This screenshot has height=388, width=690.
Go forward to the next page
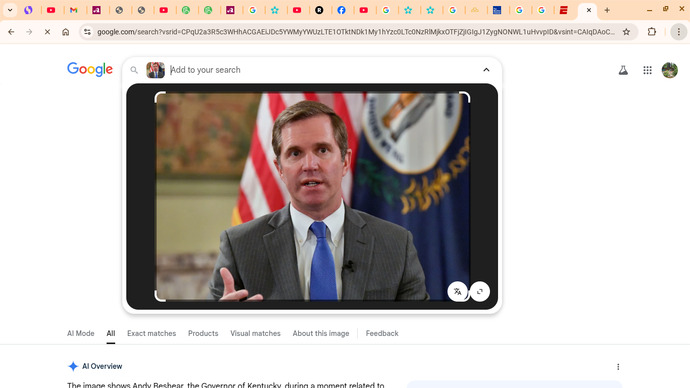click(x=29, y=32)
